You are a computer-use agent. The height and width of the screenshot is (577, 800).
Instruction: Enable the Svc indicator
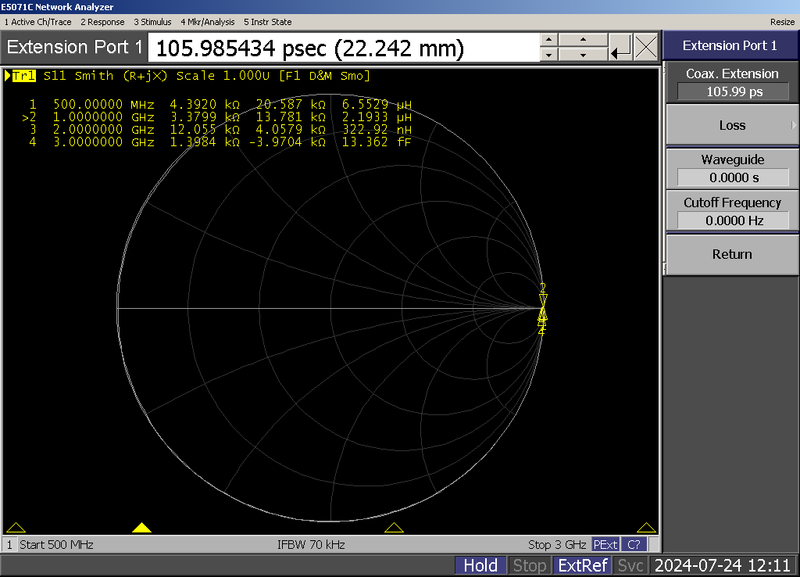(x=631, y=565)
